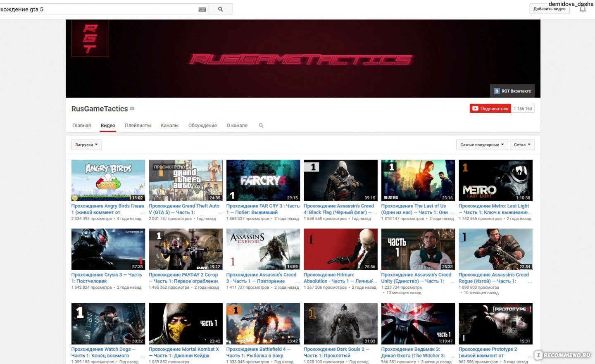The height and width of the screenshot is (364, 595).
Task: Click Добавить видео button
Action: (x=550, y=9)
